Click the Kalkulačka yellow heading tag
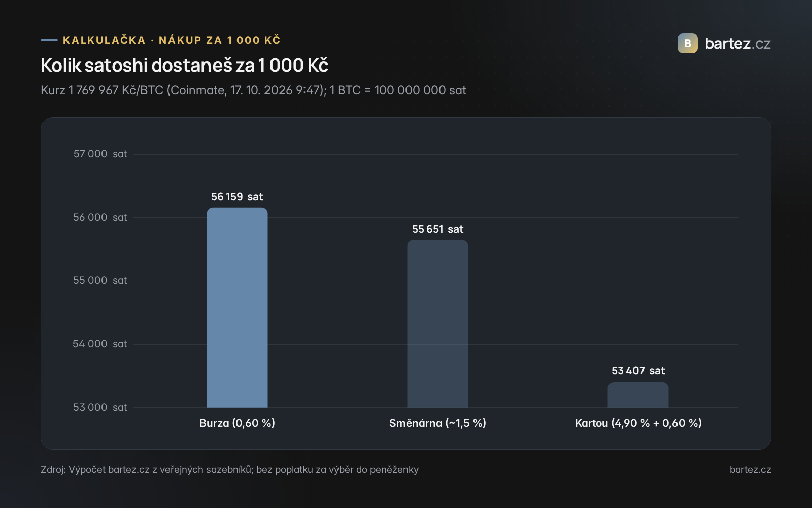This screenshot has height=508, width=812. 172,40
